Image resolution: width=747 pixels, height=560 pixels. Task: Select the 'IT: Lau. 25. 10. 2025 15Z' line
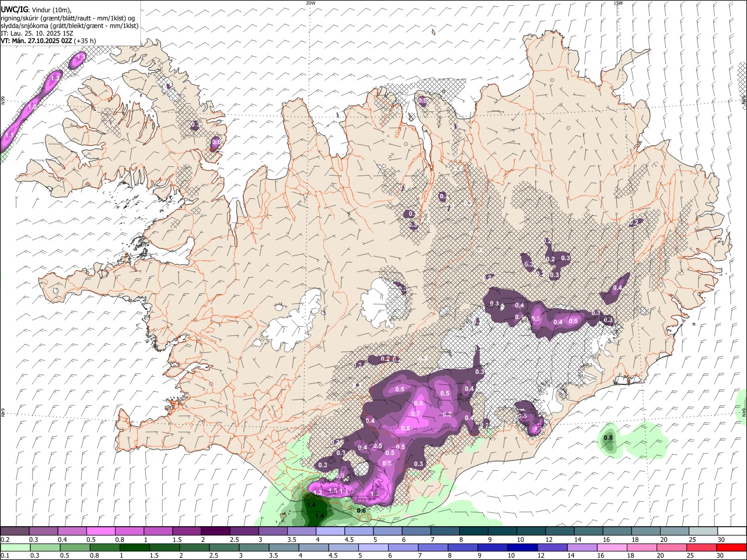coord(37,33)
